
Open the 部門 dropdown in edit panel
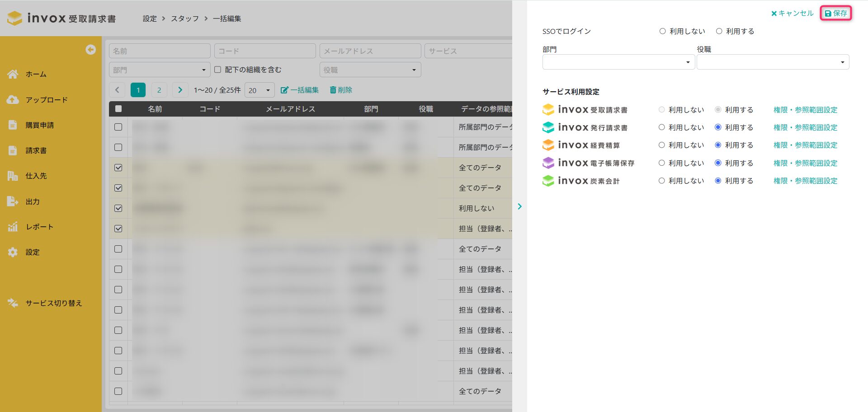click(x=618, y=62)
